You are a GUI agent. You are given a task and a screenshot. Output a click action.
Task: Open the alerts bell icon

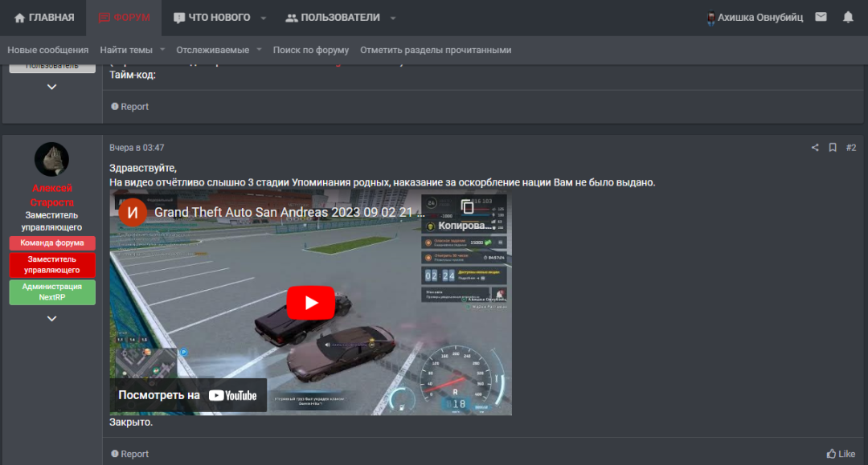pos(848,17)
